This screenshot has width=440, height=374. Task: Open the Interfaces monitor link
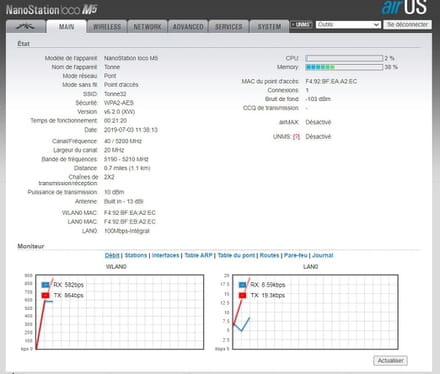[x=165, y=255]
